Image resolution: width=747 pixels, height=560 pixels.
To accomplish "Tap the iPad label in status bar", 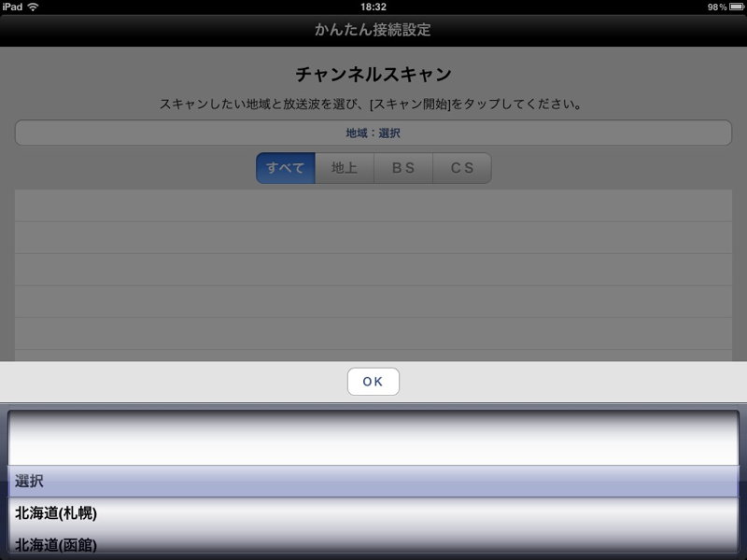I will [13, 7].
